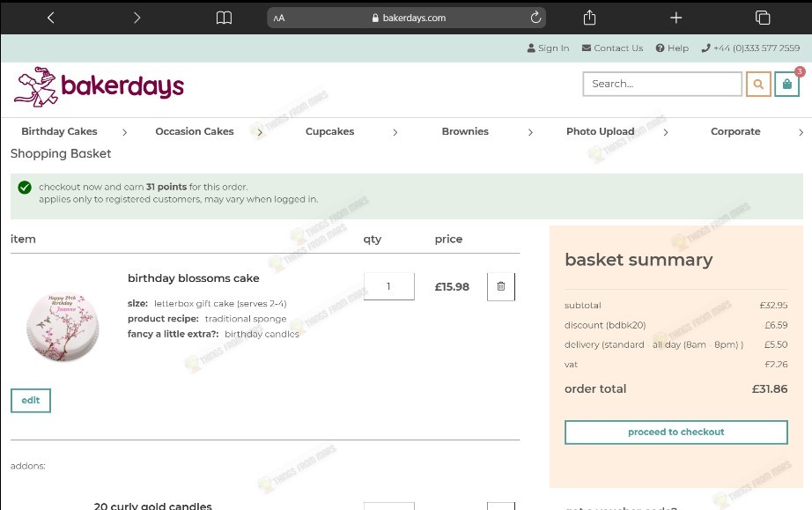Expand the Brownies chevron
Viewport: 812px width, 510px height.
click(530, 132)
